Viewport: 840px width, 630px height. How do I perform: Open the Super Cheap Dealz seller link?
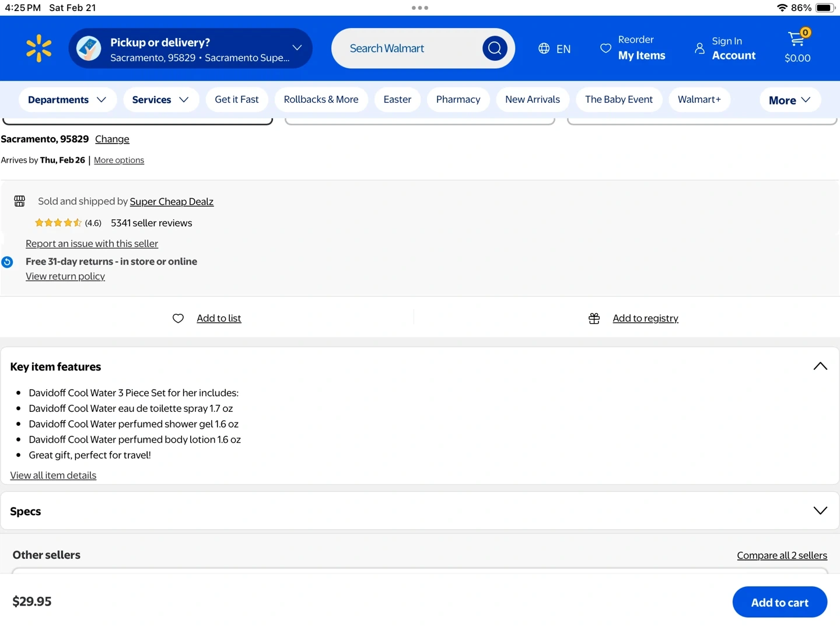(171, 202)
